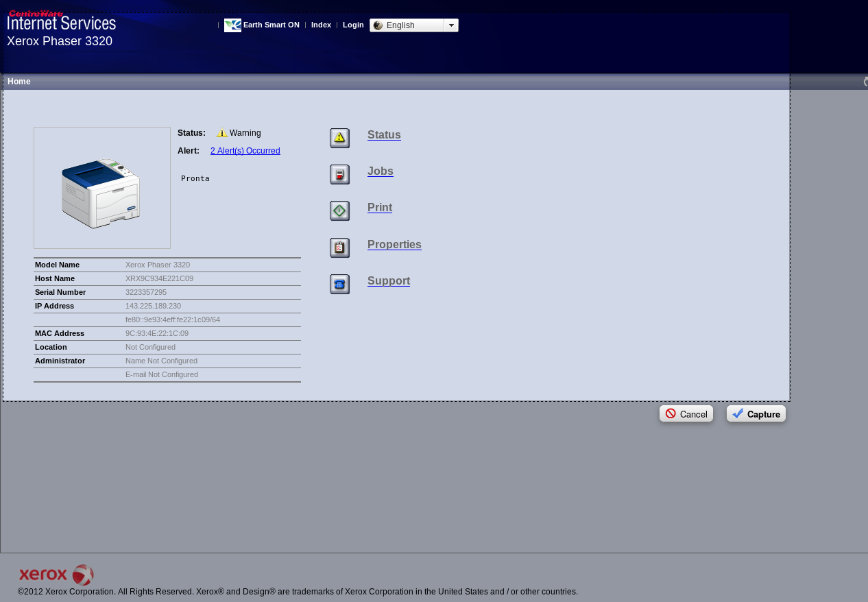Viewport: 868px width, 602px height.
Task: Select the Home tab in the bar
Action: coord(19,82)
